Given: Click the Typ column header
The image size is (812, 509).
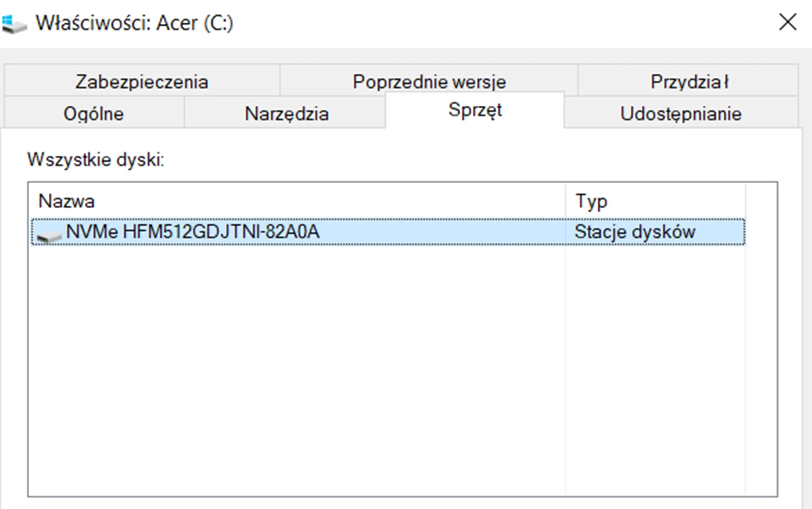Looking at the screenshot, I should 592,201.
